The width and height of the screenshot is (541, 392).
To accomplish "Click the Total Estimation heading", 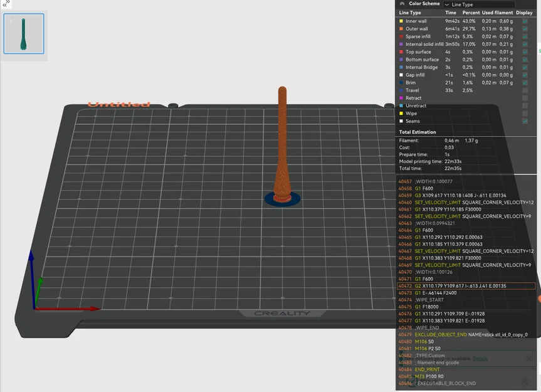I will click(417, 132).
